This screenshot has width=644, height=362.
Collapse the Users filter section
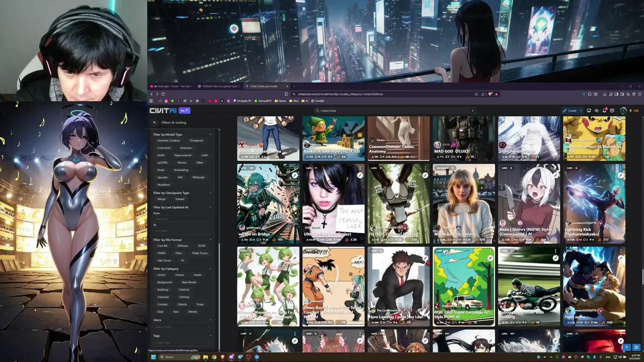[210, 320]
